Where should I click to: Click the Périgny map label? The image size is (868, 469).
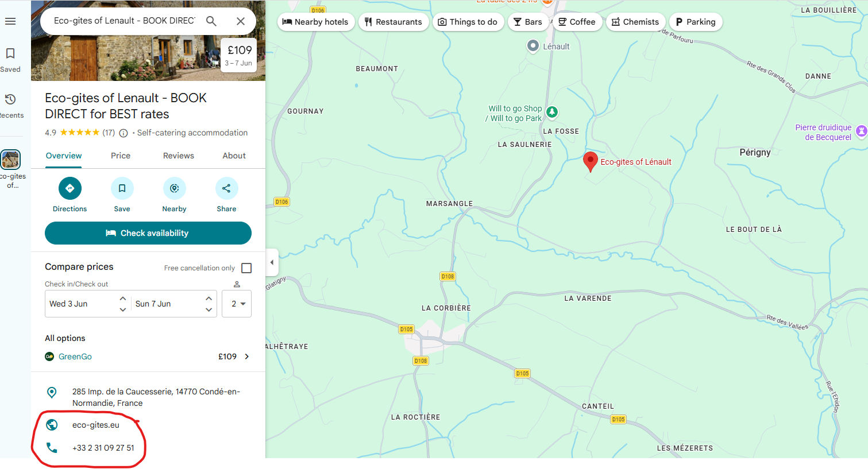tap(755, 152)
